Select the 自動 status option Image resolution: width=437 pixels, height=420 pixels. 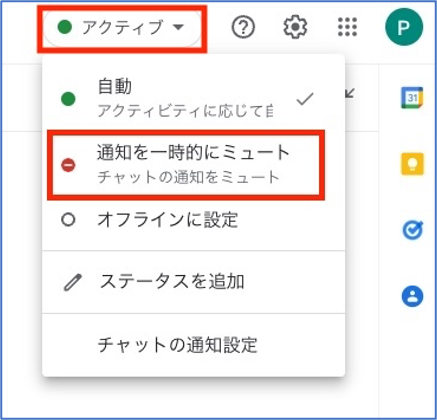(x=193, y=99)
